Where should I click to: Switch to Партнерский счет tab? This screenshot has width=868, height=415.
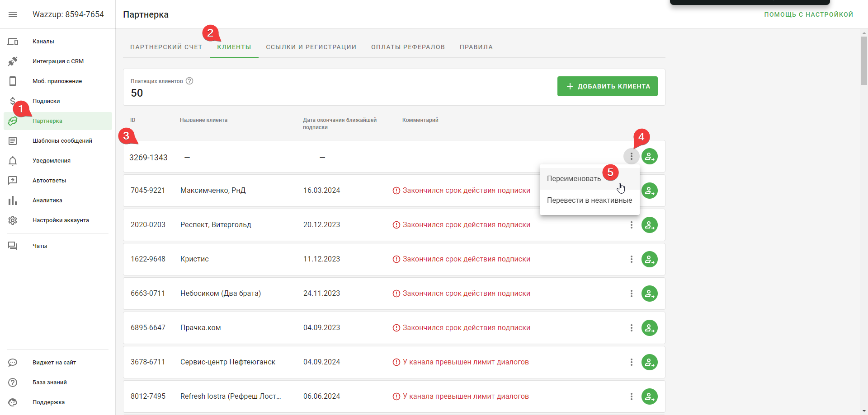tap(166, 47)
